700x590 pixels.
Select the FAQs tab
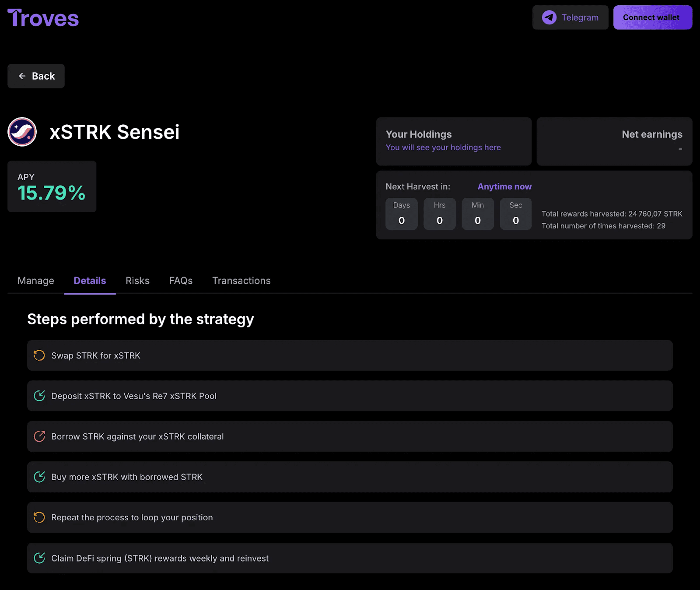[x=181, y=281]
